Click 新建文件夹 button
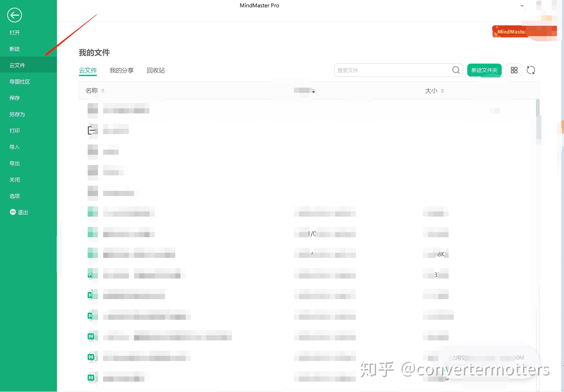The height and width of the screenshot is (392, 564). [484, 70]
